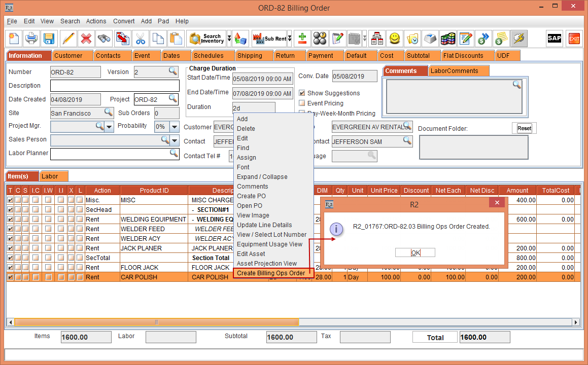Uncheck the T checkbox on CAR POLISH row
The image size is (588, 365).
point(10,277)
